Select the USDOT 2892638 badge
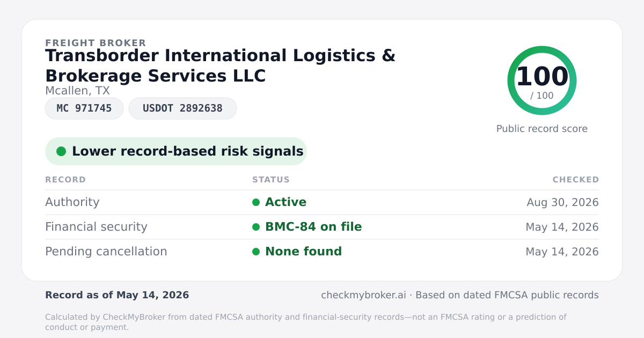644x338 pixels. pos(182,108)
